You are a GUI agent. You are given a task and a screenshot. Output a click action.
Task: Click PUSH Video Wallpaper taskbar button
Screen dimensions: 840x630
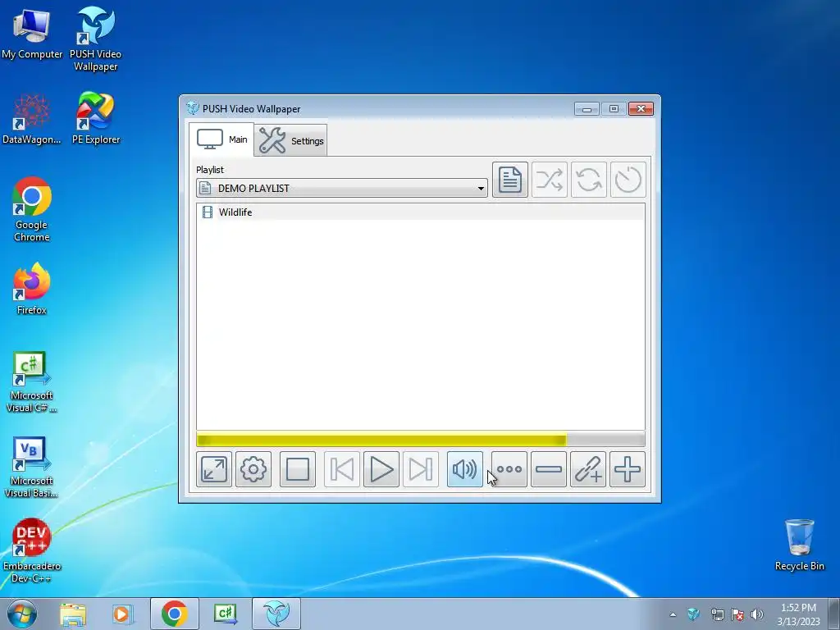point(276,614)
